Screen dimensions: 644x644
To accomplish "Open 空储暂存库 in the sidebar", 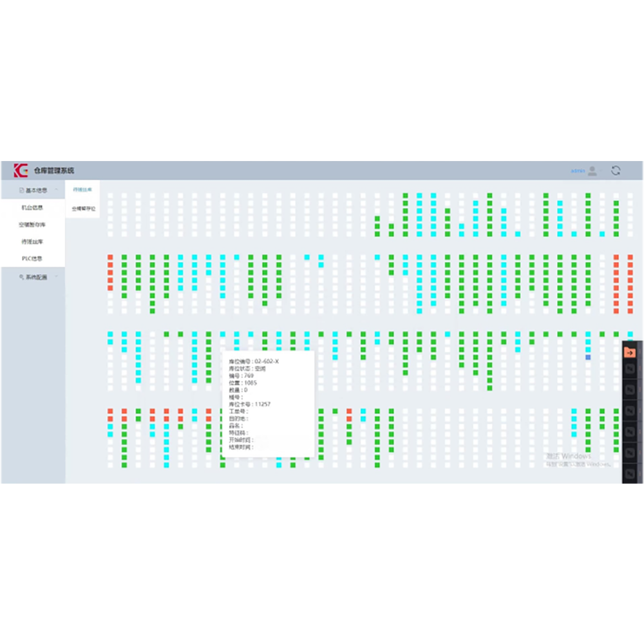I will pyautogui.click(x=32, y=225).
